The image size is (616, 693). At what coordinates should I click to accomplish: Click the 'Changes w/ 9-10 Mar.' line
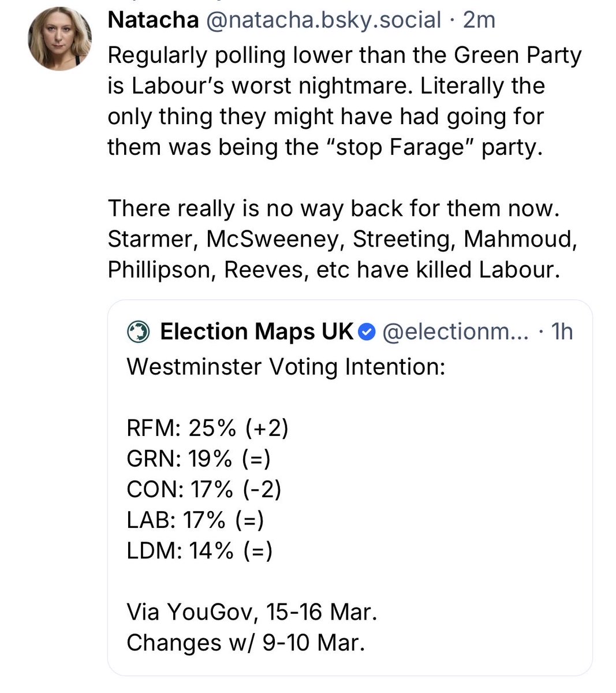pos(246,642)
